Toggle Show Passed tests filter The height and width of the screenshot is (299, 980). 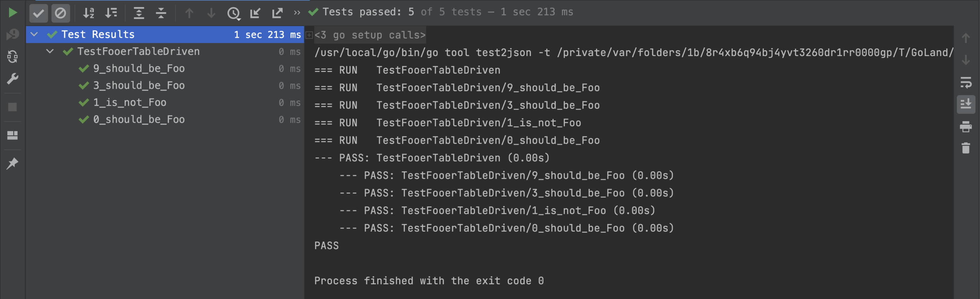[x=38, y=13]
